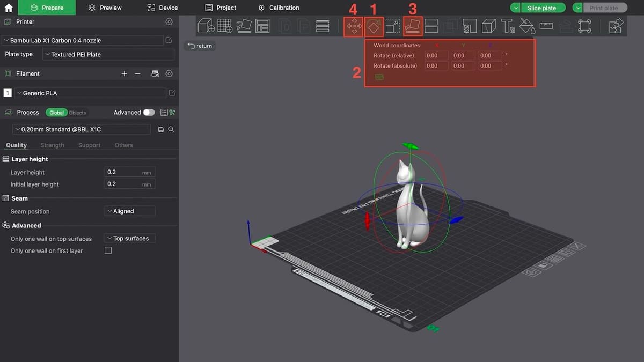Screen dimensions: 644x362
Task: Select the Move tool in toolbar
Action: [354, 26]
